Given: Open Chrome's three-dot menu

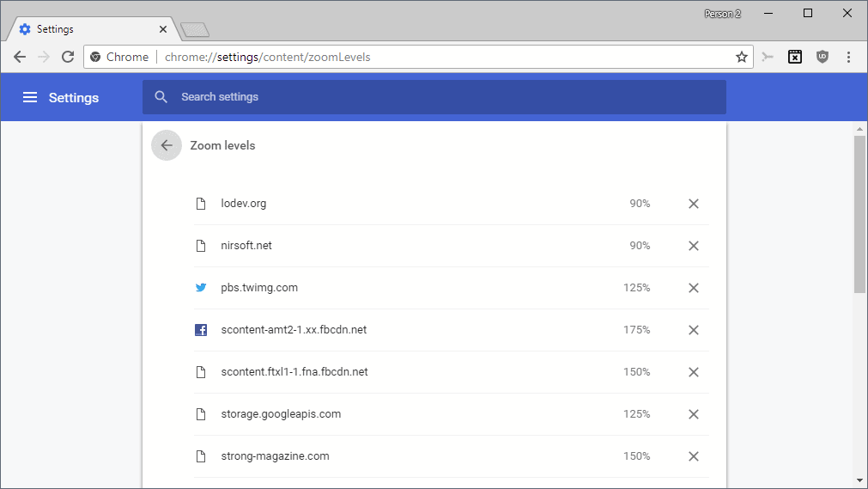Looking at the screenshot, I should tap(848, 57).
